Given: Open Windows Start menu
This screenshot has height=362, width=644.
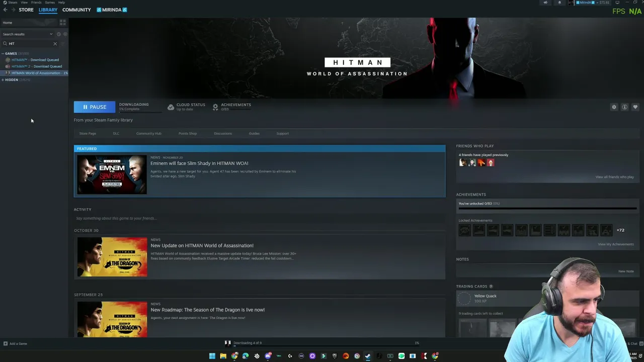Looking at the screenshot, I should (x=212, y=356).
